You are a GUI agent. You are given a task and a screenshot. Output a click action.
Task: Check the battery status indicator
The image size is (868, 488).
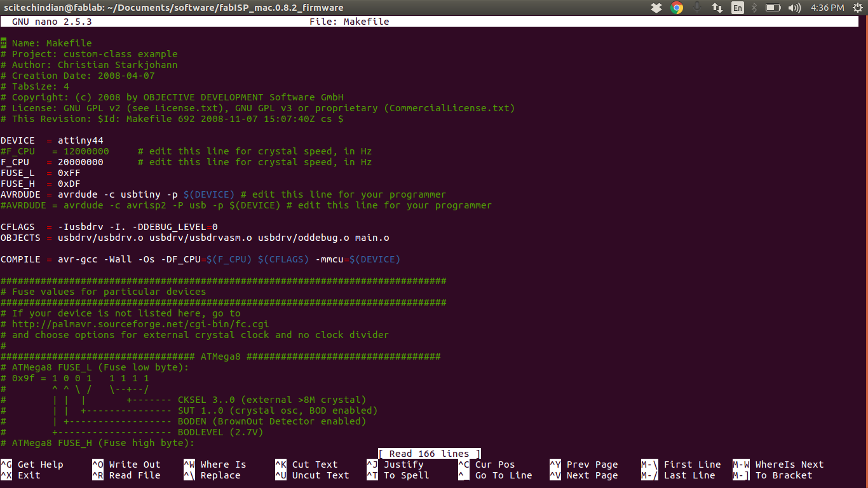[x=771, y=8]
